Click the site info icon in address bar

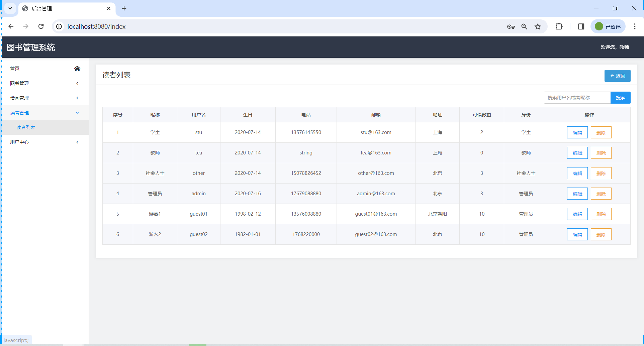click(59, 26)
